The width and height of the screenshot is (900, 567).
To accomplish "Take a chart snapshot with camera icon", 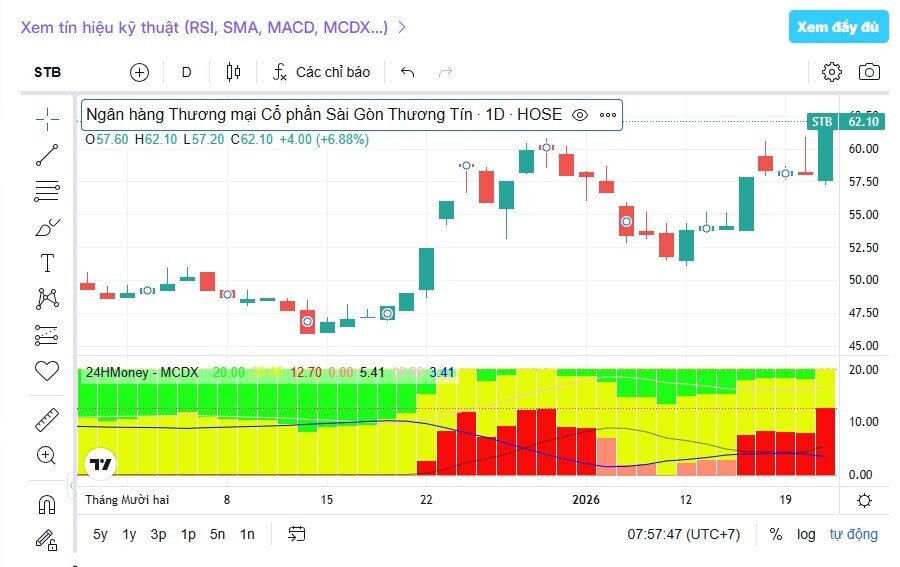I will point(870,72).
